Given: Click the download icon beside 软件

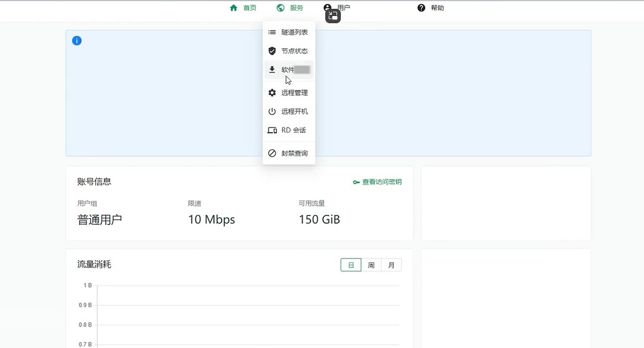Looking at the screenshot, I should [272, 70].
